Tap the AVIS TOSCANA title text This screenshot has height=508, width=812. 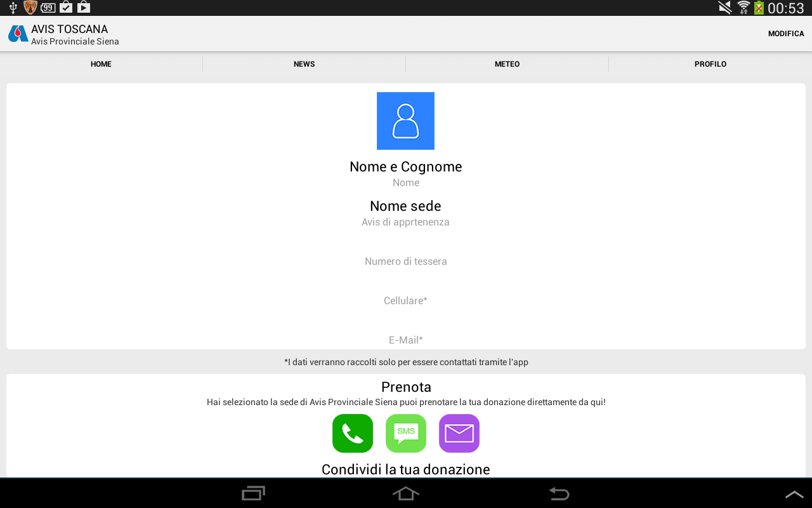pyautogui.click(x=70, y=29)
